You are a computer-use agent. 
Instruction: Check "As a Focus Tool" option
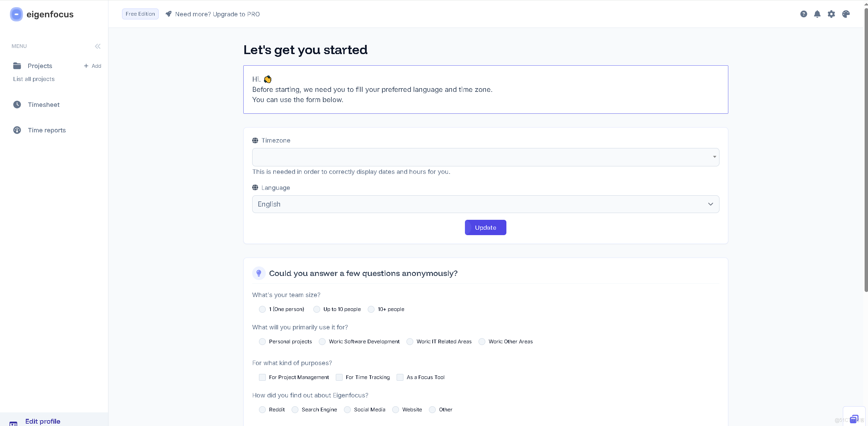coord(400,377)
